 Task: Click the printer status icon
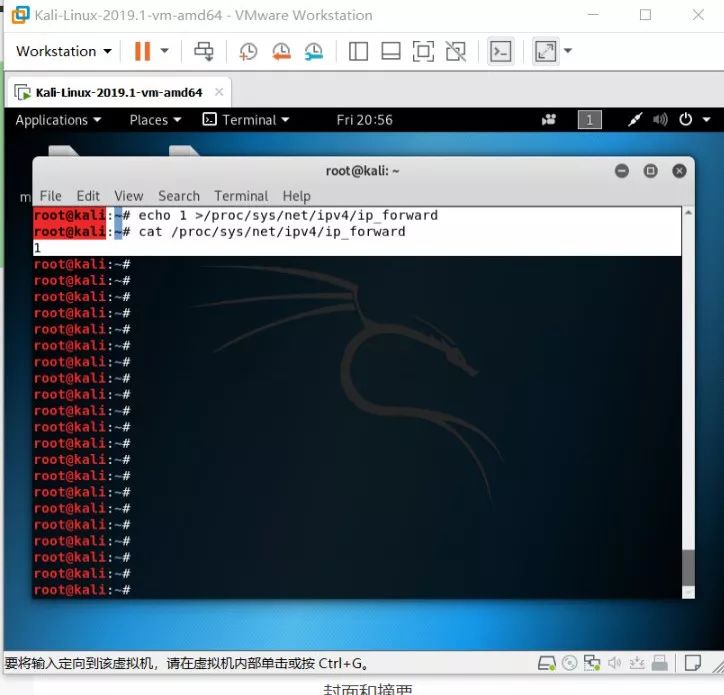[659, 664]
